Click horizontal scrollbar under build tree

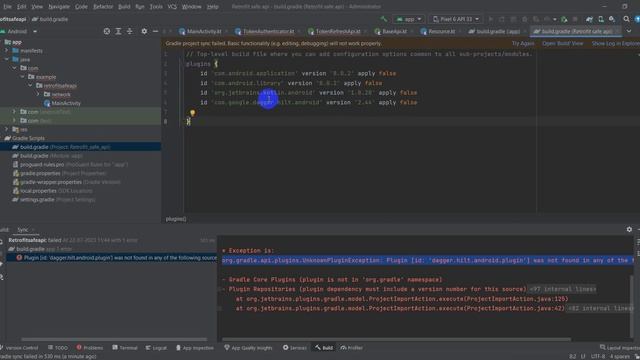point(114,339)
